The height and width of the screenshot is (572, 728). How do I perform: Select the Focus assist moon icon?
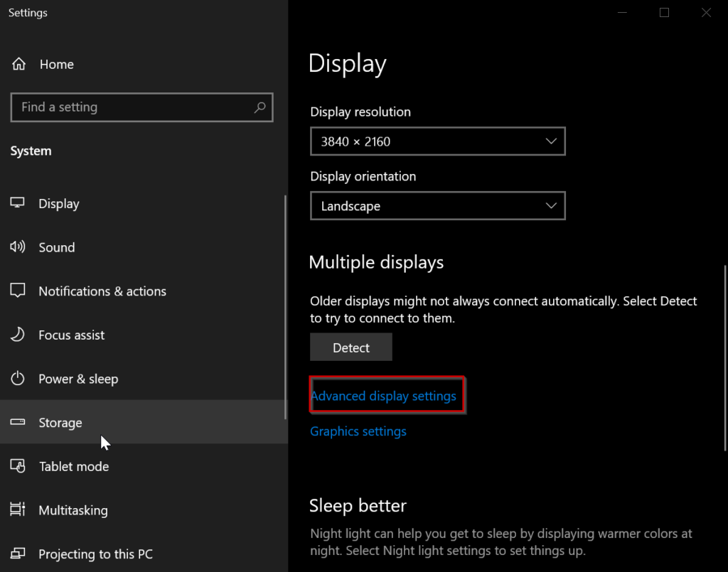point(17,335)
